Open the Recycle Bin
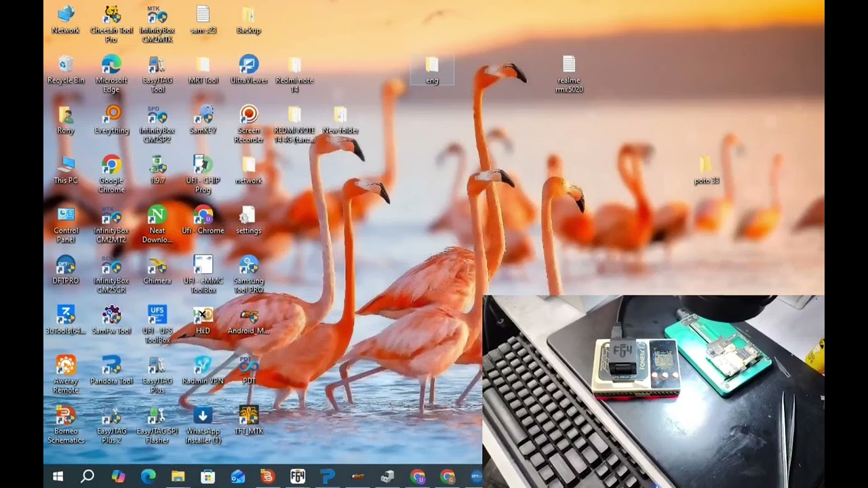This screenshot has width=868, height=488. 66,70
